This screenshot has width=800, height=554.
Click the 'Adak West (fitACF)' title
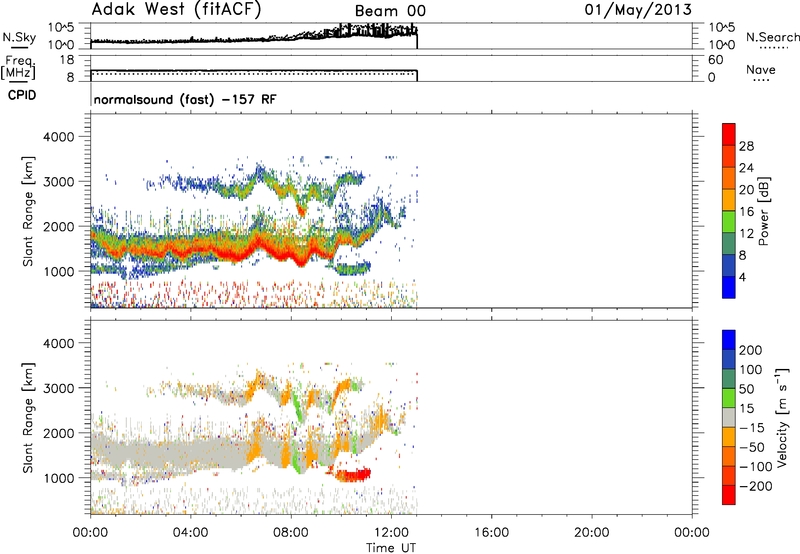pos(176,10)
